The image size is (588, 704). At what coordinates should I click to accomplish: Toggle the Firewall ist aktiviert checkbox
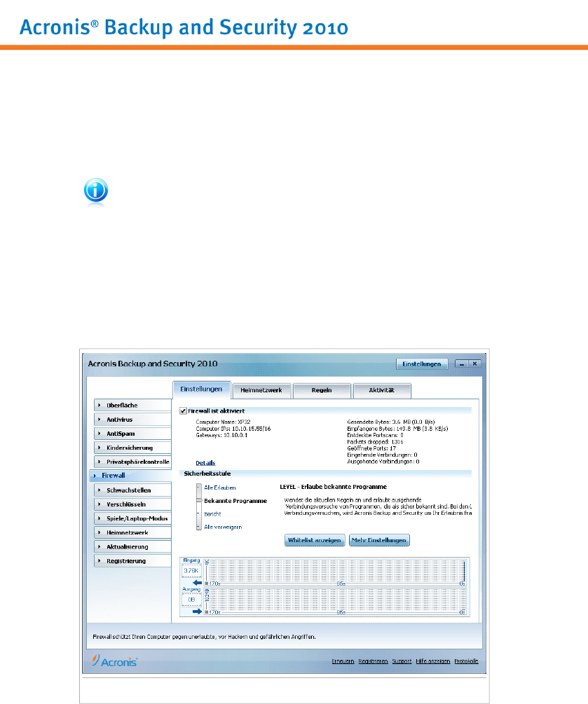click(184, 410)
